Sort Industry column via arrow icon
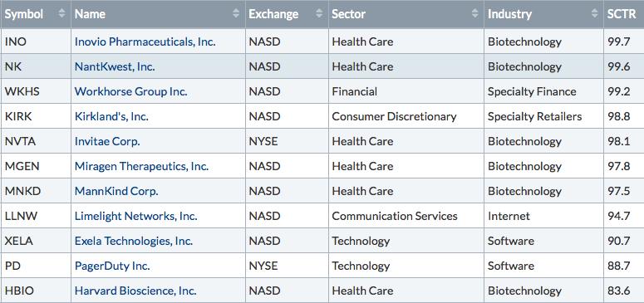 pos(594,13)
